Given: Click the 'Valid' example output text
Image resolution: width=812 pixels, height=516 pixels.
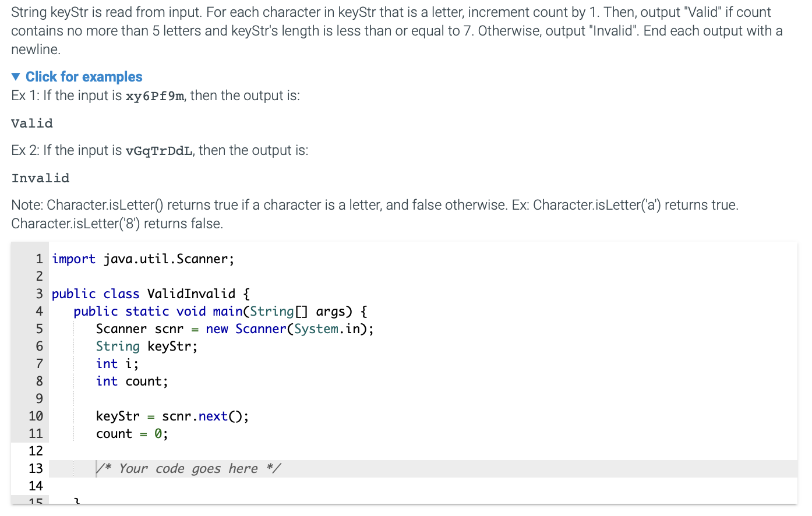Looking at the screenshot, I should (31, 123).
